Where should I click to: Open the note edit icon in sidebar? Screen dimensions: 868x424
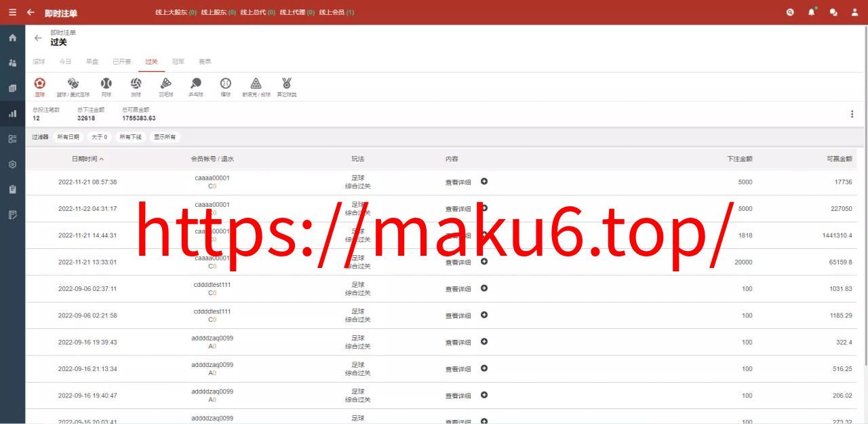pyautogui.click(x=12, y=215)
